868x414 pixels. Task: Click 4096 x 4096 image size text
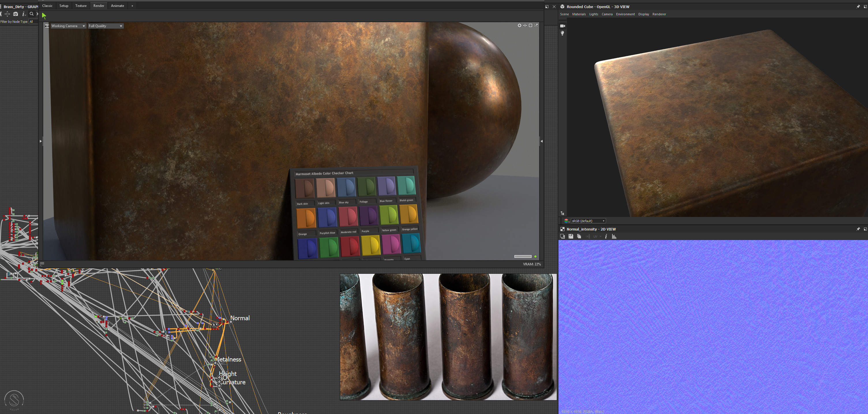[x=583, y=411]
